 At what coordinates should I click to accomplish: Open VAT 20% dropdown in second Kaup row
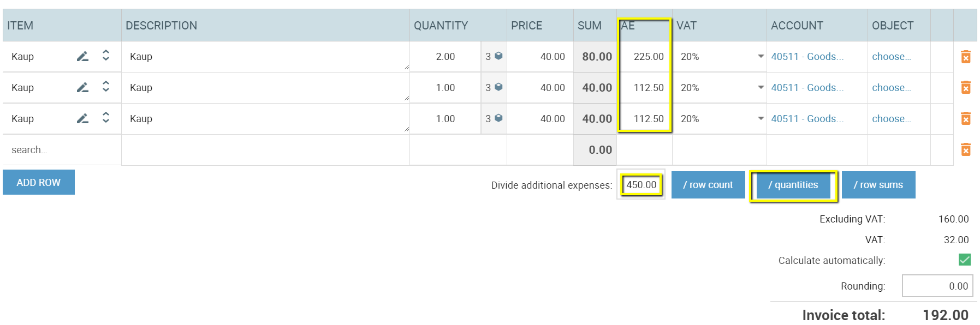[x=720, y=88]
